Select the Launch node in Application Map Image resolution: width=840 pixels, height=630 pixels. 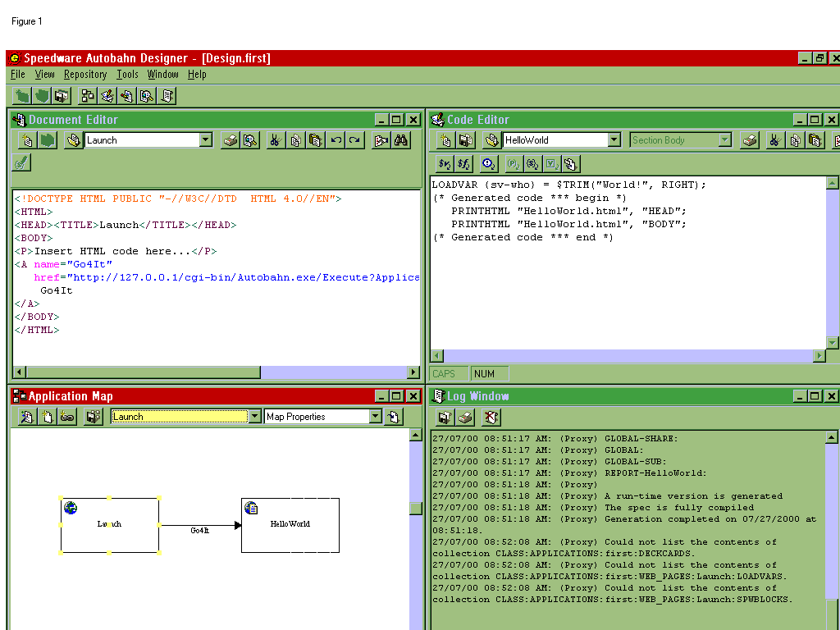(110, 525)
